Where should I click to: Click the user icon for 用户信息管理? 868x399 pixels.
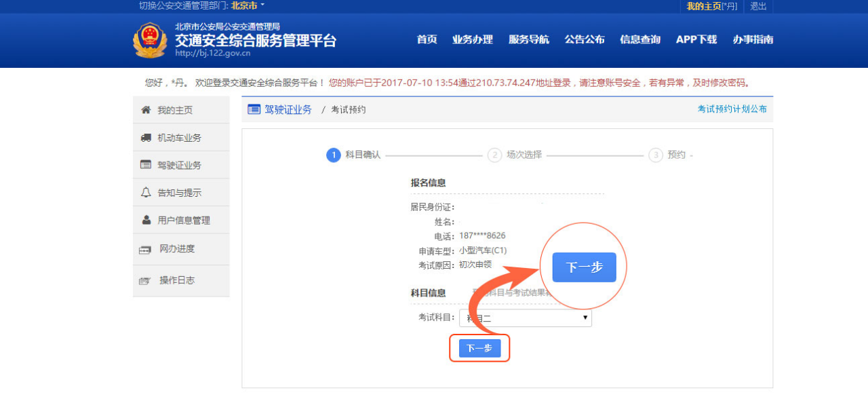(146, 220)
